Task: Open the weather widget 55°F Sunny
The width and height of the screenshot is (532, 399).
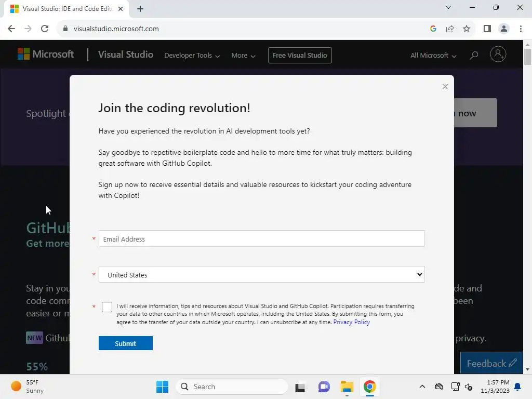Action: coord(27,387)
